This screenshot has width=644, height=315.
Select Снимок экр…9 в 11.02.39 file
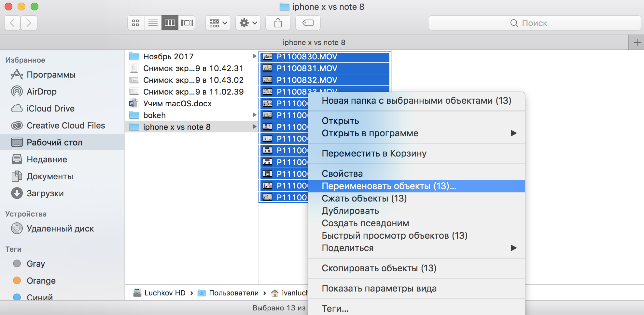(191, 92)
